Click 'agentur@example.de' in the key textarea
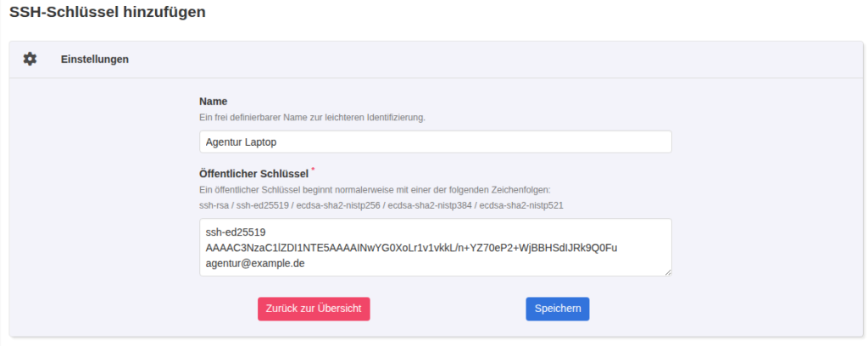The width and height of the screenshot is (868, 346). point(255,264)
